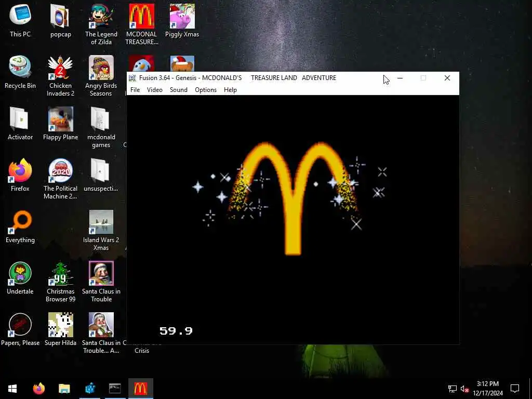Image resolution: width=532 pixels, height=399 pixels.
Task: Open Firefox from the taskbar
Action: click(x=38, y=389)
